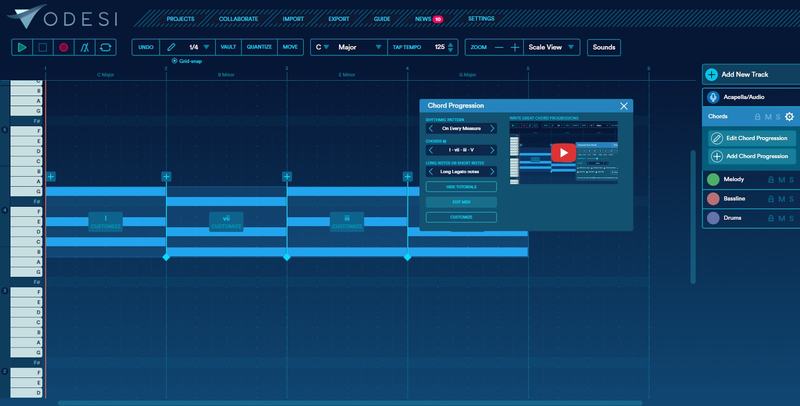Viewport: 800px width, 406px height.
Task: Click the Melody track green color swatch
Action: click(x=713, y=180)
